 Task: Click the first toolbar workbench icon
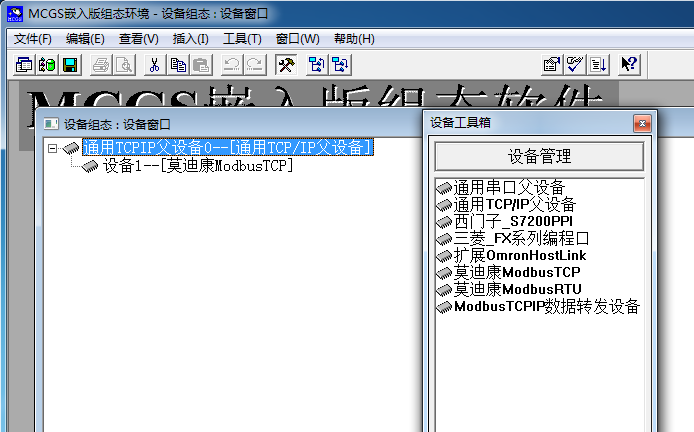(24, 65)
